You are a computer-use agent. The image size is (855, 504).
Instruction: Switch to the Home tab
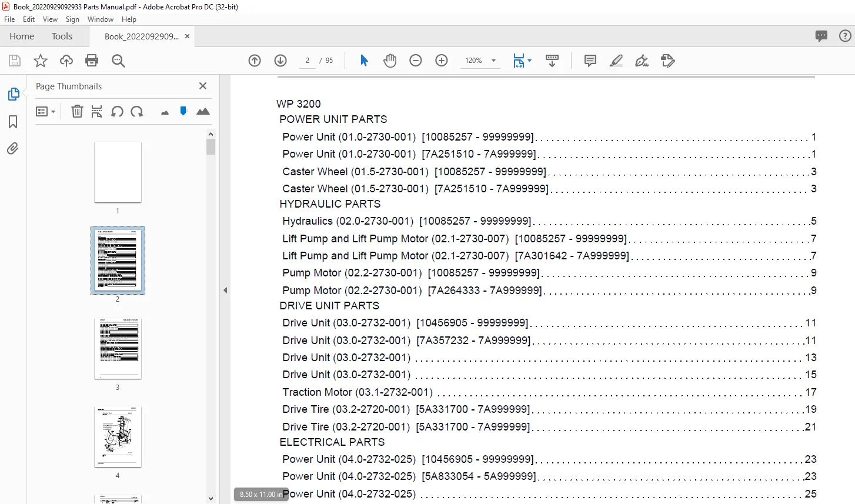pos(22,36)
